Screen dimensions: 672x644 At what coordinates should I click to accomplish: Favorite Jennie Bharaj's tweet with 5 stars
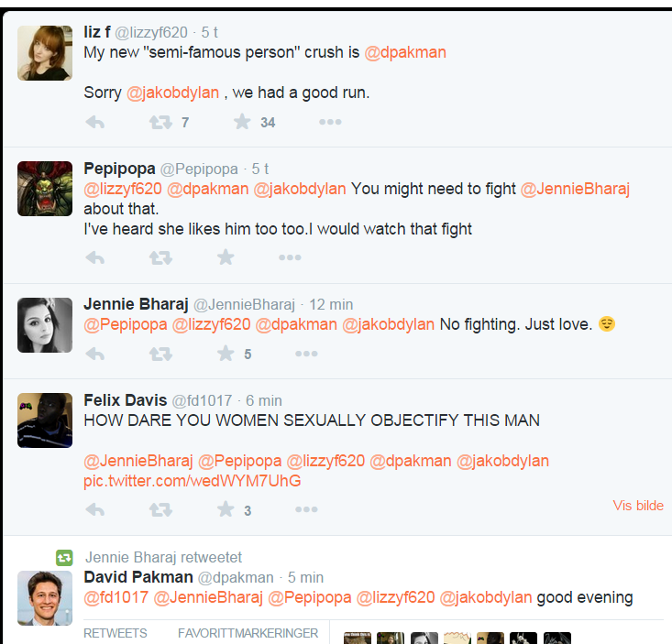pyautogui.click(x=226, y=354)
